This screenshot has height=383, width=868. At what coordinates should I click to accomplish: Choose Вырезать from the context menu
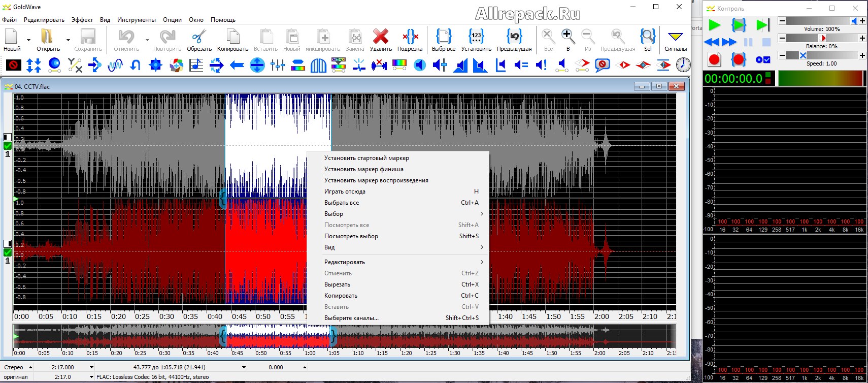click(338, 284)
